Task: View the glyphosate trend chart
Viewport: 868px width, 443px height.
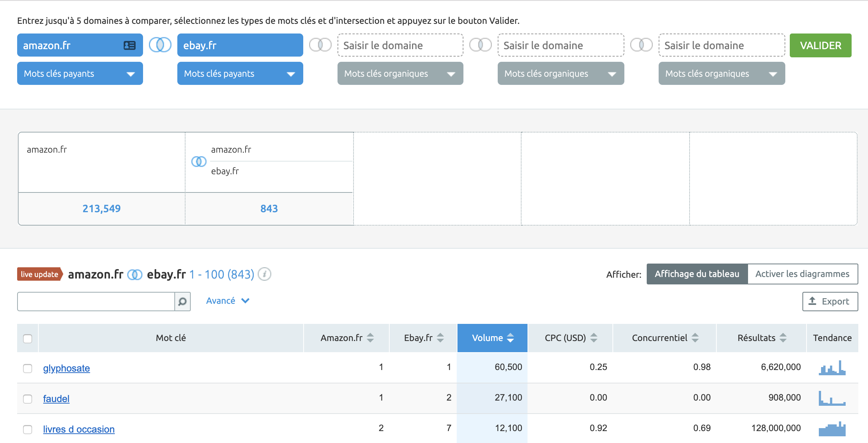Action: tap(832, 368)
